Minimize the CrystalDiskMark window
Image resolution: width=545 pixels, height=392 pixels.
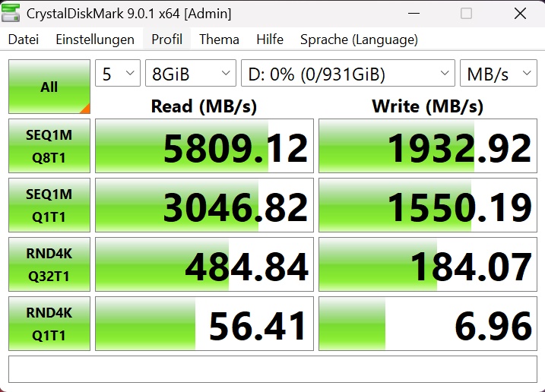click(x=413, y=14)
